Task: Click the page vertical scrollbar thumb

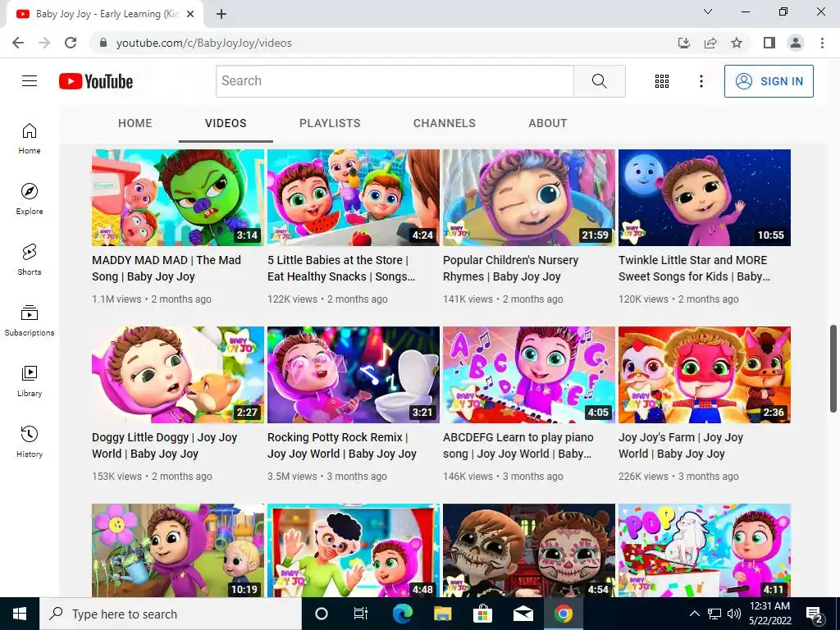Action: coord(833,368)
